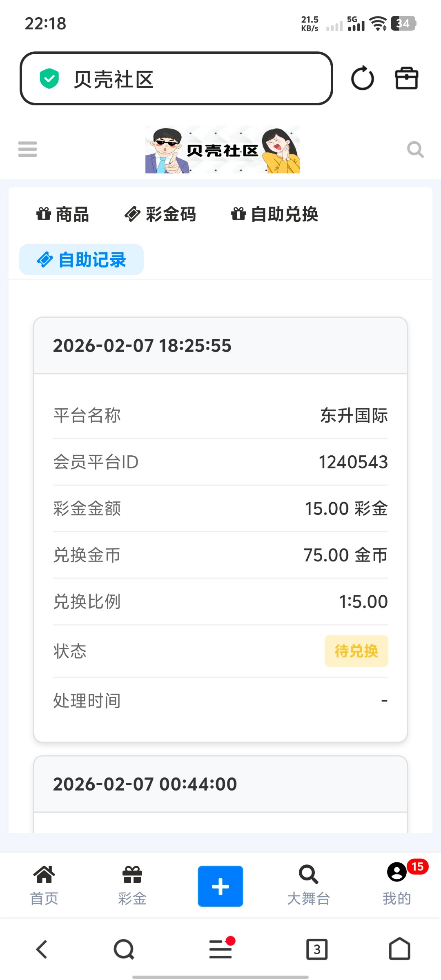This screenshot has width=441, height=980.
Task: Open the hamburger side menu
Action: click(x=28, y=149)
